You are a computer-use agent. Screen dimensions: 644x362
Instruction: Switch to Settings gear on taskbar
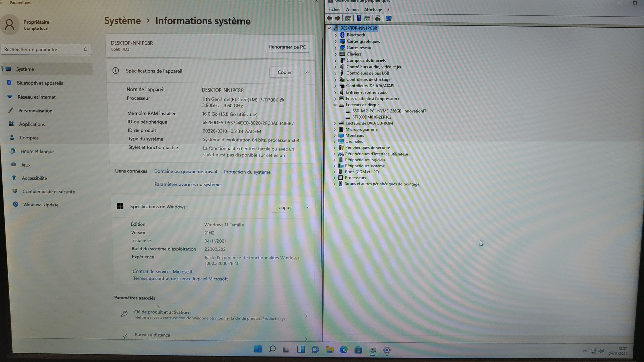click(387, 350)
